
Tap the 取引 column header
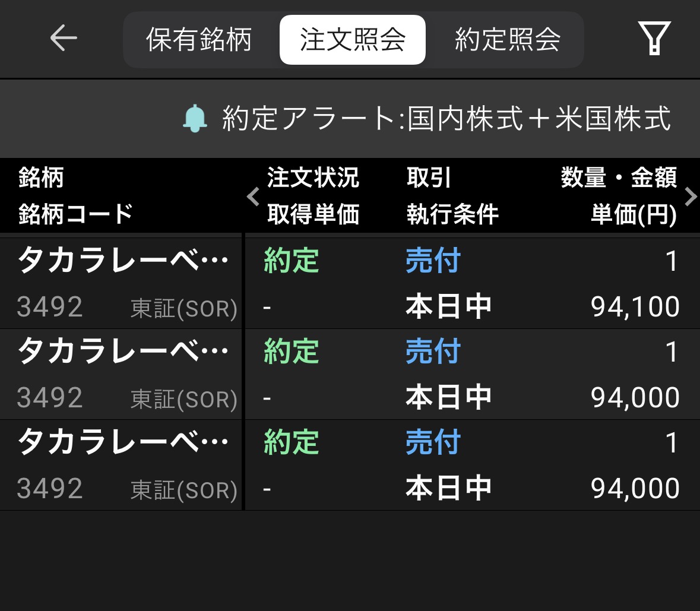tap(429, 178)
